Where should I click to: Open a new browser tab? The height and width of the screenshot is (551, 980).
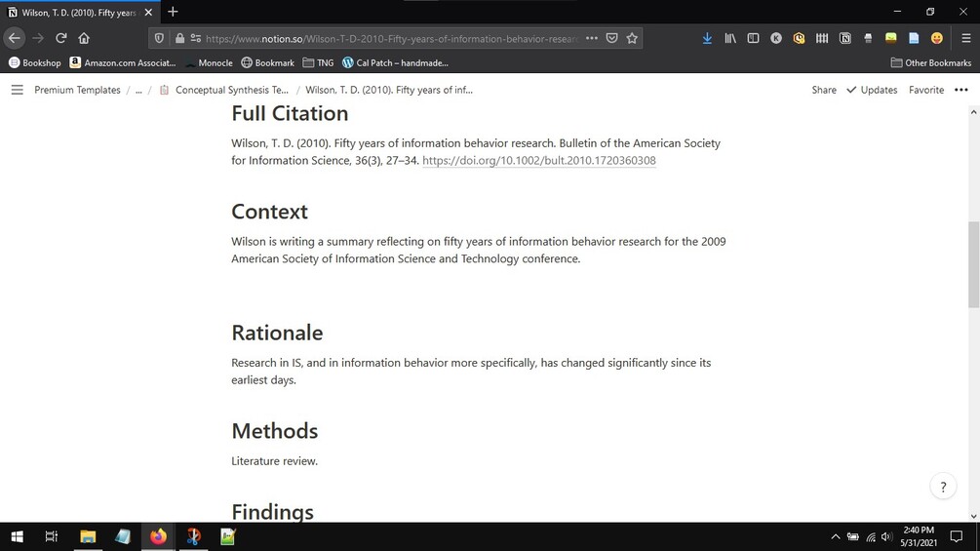click(x=174, y=12)
